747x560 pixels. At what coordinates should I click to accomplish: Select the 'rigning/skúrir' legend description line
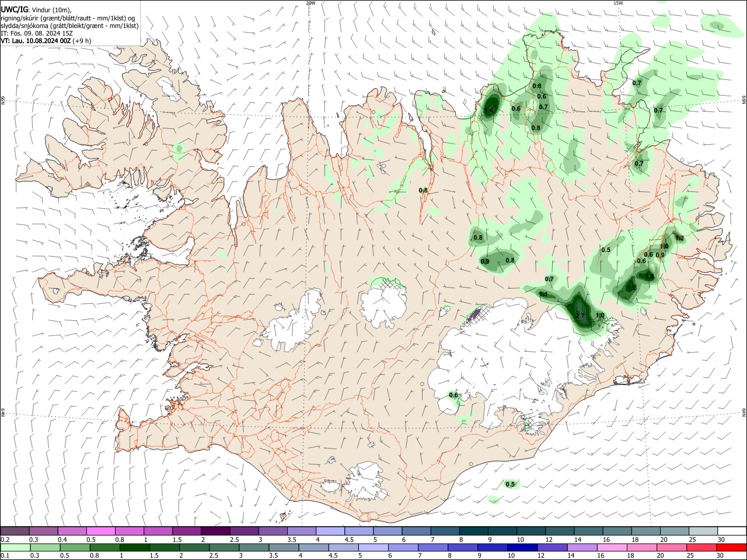(x=68, y=18)
